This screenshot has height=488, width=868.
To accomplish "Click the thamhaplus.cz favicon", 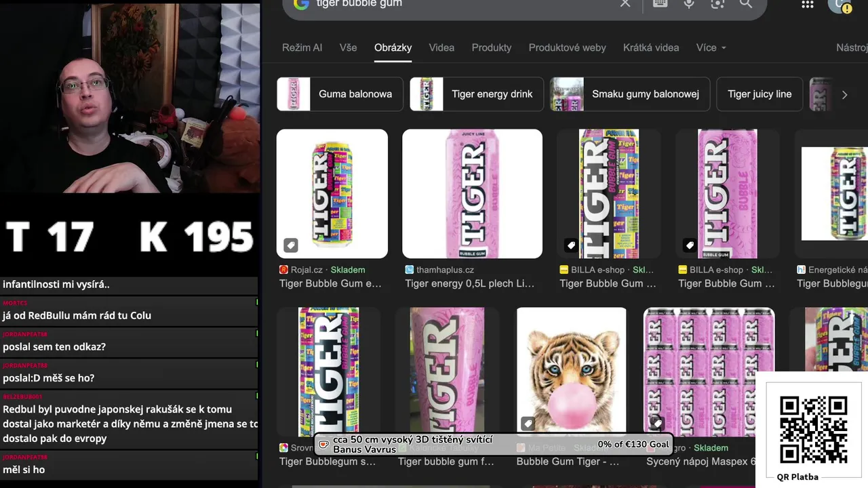I will tap(410, 270).
